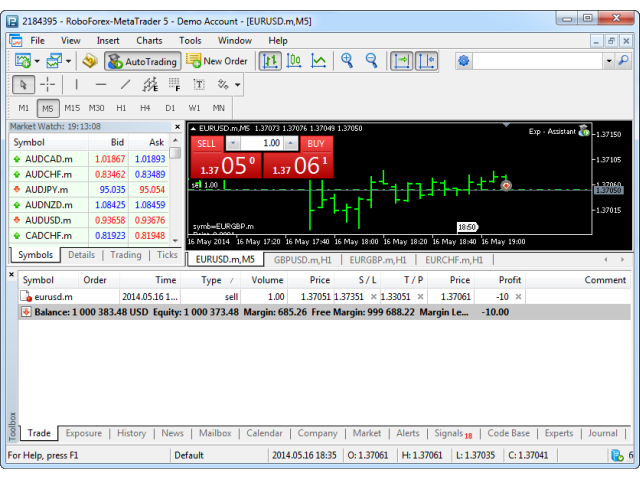Image resolution: width=640 pixels, height=480 pixels.
Task: Decrease one-click trading volume
Action: (233, 143)
